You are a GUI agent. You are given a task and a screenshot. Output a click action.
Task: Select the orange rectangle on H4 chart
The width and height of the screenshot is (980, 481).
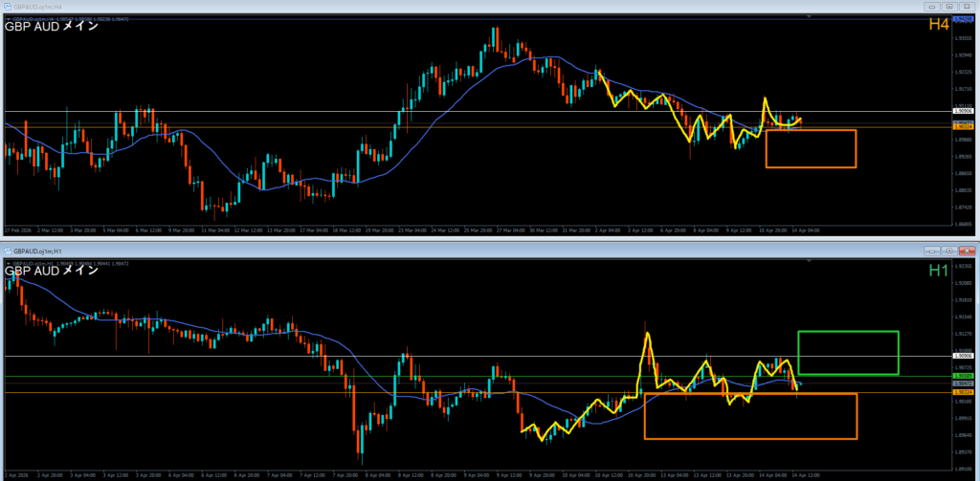(810, 130)
